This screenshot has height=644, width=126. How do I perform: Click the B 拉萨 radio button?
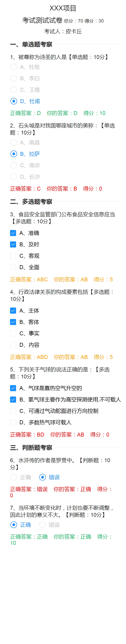point(14,154)
